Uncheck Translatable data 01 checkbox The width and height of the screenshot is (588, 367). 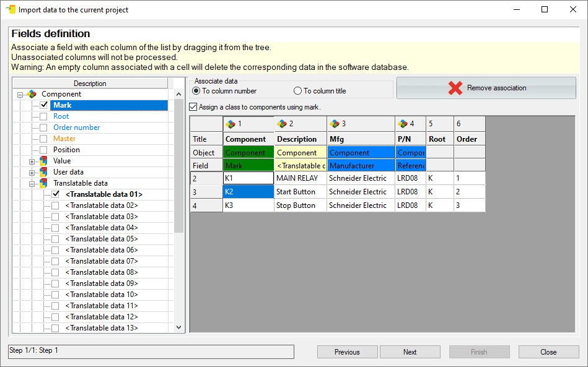pyautogui.click(x=56, y=194)
